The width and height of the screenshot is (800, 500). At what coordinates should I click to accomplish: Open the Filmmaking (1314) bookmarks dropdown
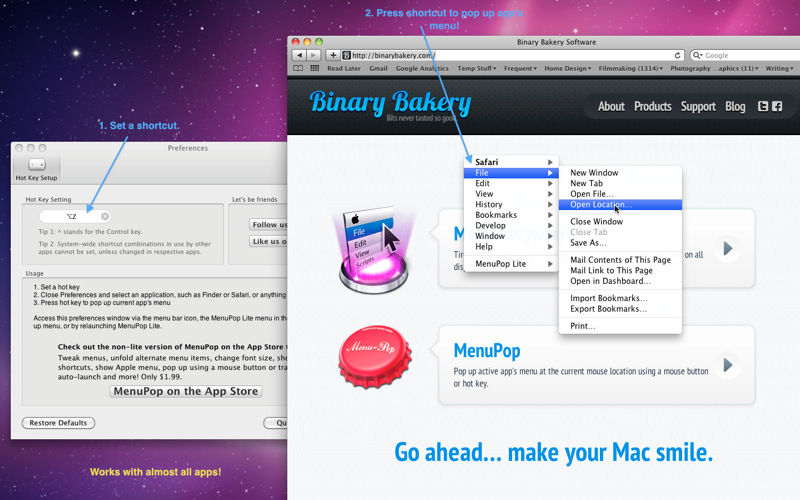click(631, 68)
